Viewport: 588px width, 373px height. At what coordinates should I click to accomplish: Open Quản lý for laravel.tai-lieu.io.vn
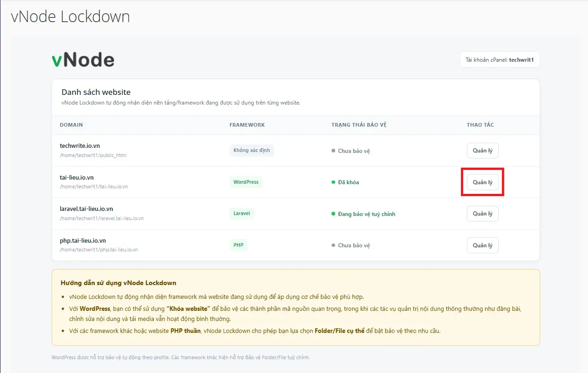pos(483,214)
